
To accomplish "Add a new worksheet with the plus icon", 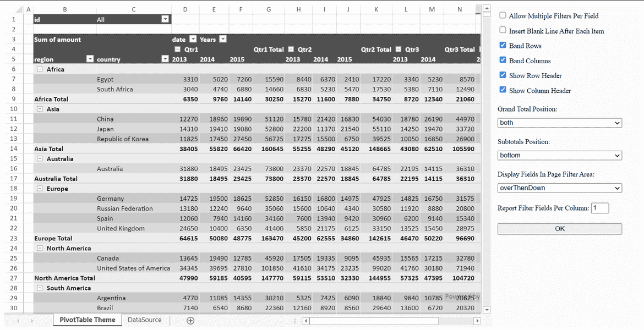I will (x=190, y=320).
